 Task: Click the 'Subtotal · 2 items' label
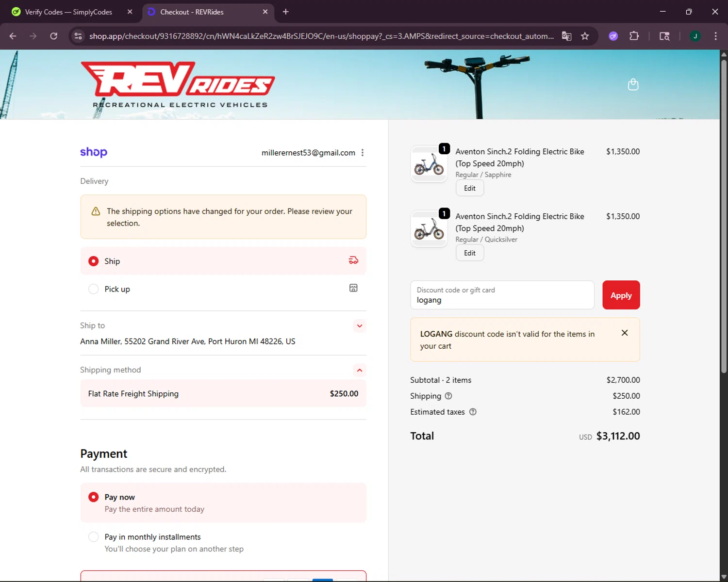click(x=441, y=380)
